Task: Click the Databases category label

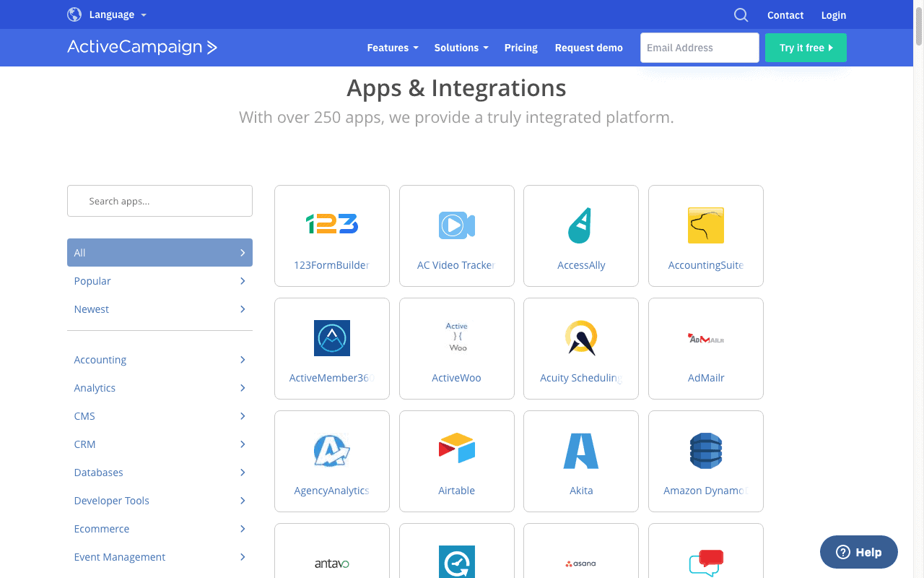Action: 98,473
